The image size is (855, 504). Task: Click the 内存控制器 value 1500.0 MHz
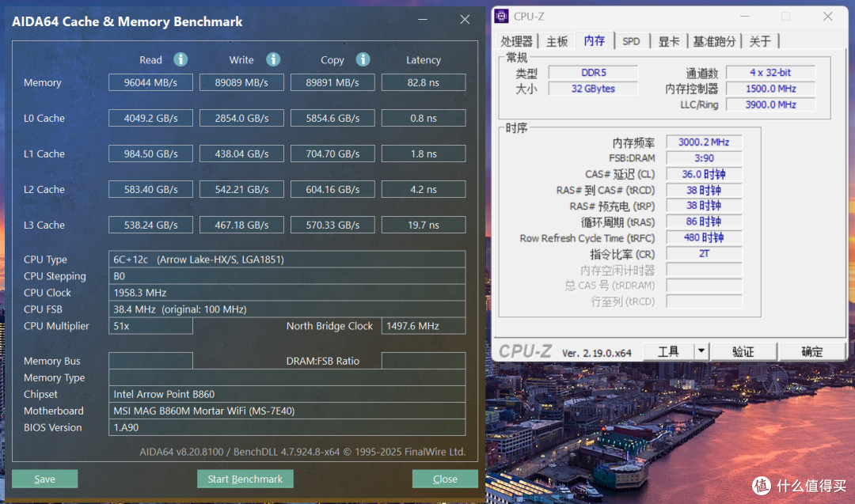click(x=770, y=89)
